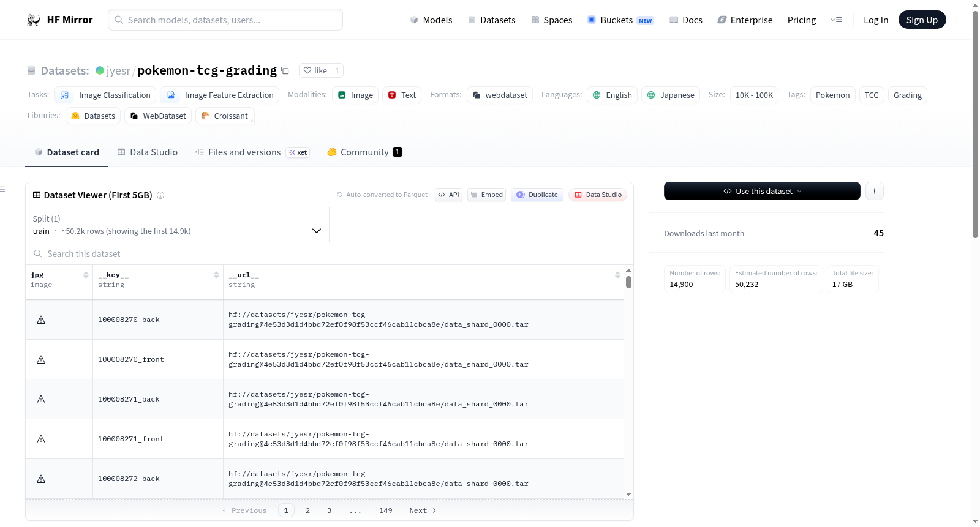Select the Croissant library tag

coord(225,116)
